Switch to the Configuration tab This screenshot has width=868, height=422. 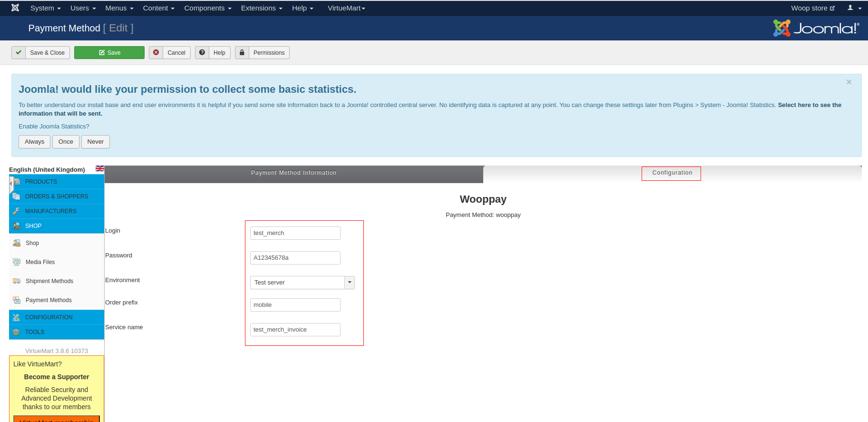point(672,173)
